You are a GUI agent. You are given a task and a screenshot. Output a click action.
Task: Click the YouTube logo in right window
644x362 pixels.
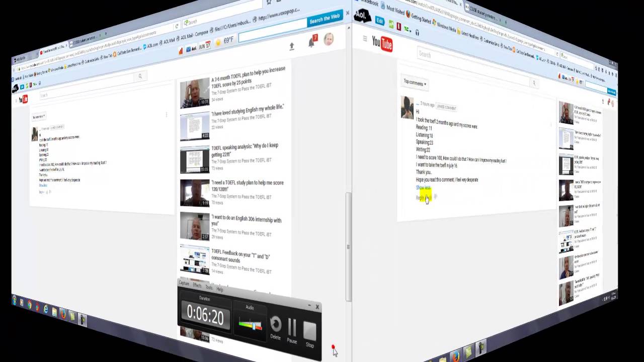click(x=382, y=44)
